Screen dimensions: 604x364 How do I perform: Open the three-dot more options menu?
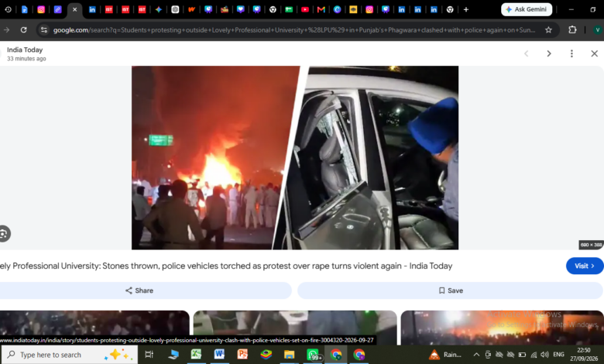click(571, 53)
